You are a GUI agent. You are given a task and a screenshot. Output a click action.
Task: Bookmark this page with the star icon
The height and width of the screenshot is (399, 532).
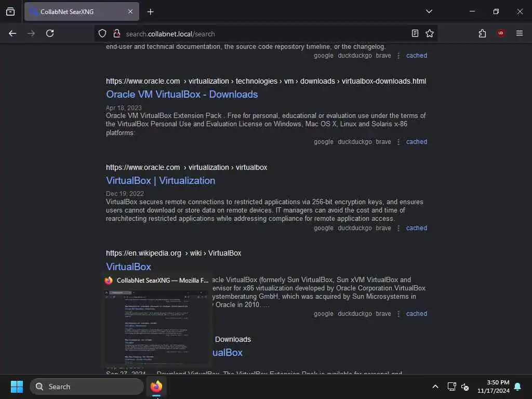tap(430, 33)
